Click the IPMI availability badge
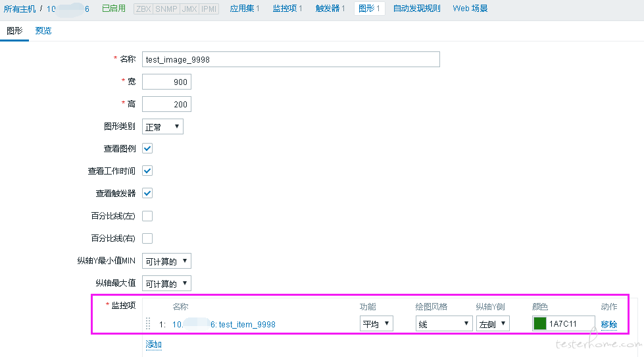Screen dimensions: 644x357 [x=210, y=9]
